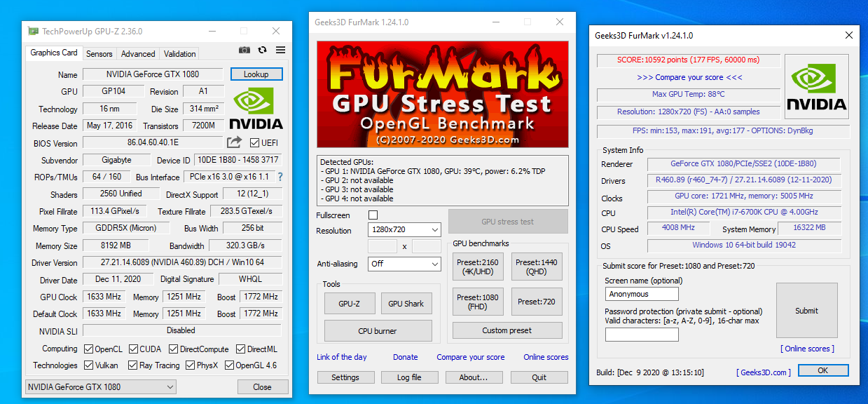Click the Custom preset button
The image size is (868, 404).
click(507, 330)
